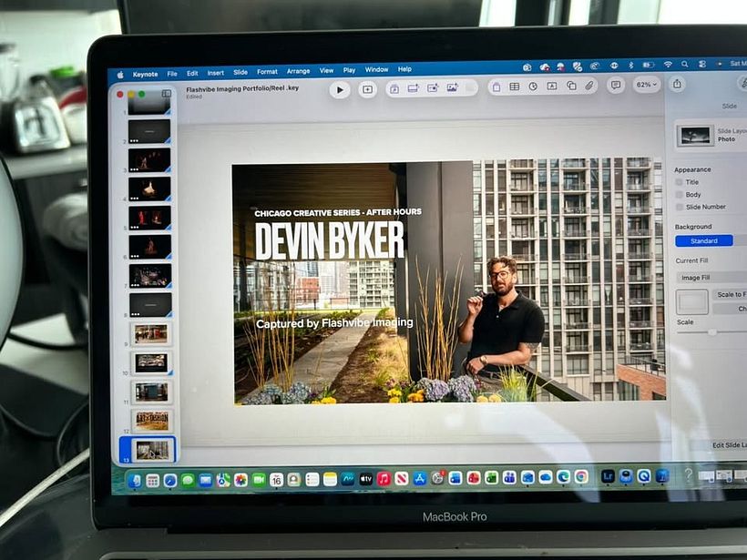This screenshot has height=560, width=747.
Task: Open the View menu
Action: click(x=326, y=70)
